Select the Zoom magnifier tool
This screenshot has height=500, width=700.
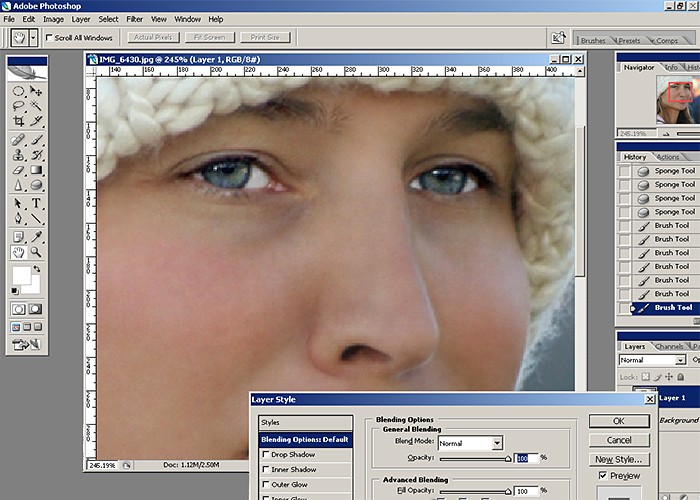click(36, 252)
